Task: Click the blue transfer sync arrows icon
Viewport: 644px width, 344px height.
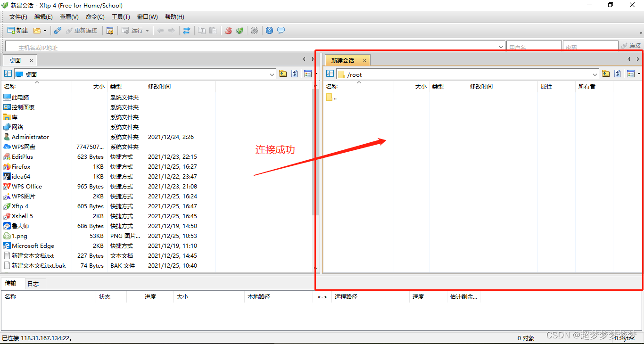Action: (x=187, y=31)
